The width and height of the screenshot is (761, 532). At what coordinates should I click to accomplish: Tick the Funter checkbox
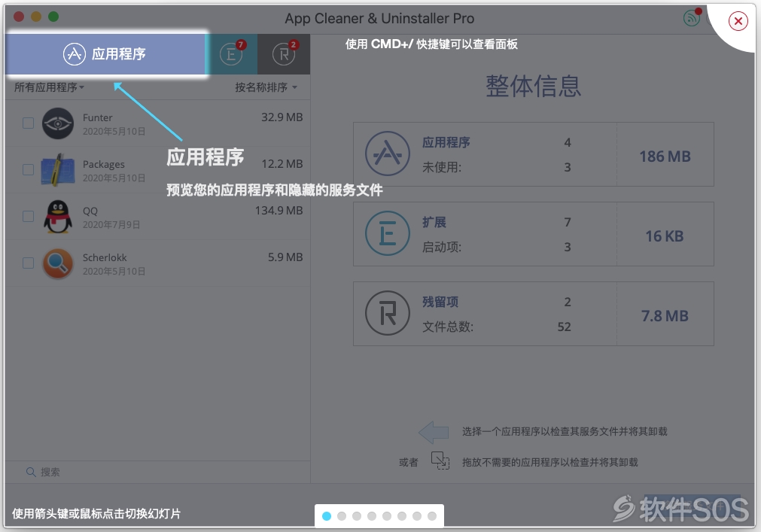coord(28,123)
